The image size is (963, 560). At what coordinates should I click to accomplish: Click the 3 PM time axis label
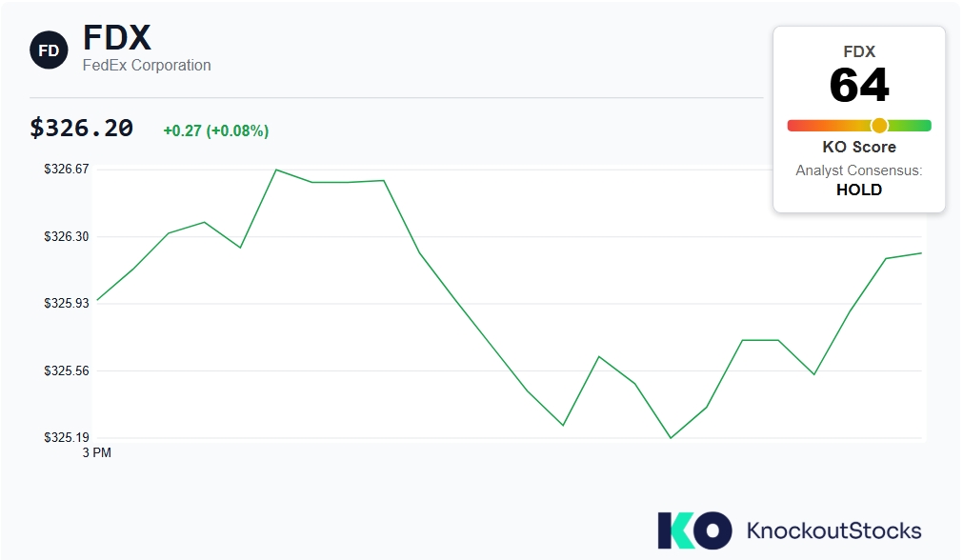click(97, 452)
